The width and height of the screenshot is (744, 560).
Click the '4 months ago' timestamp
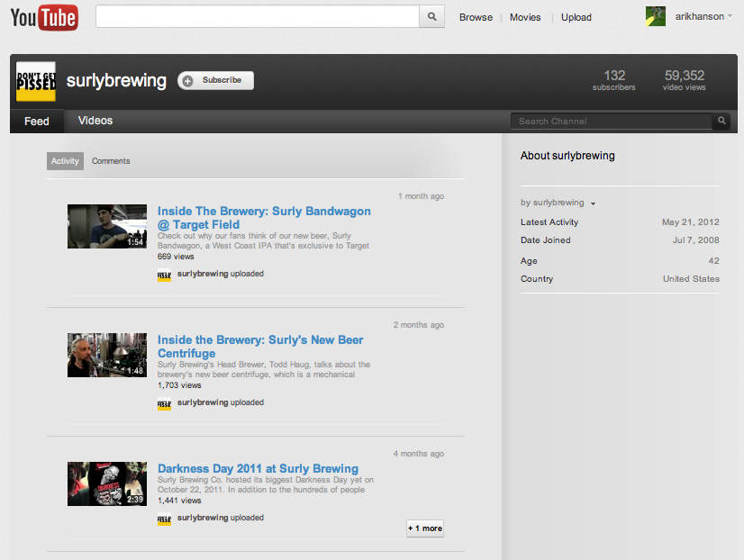(419, 453)
